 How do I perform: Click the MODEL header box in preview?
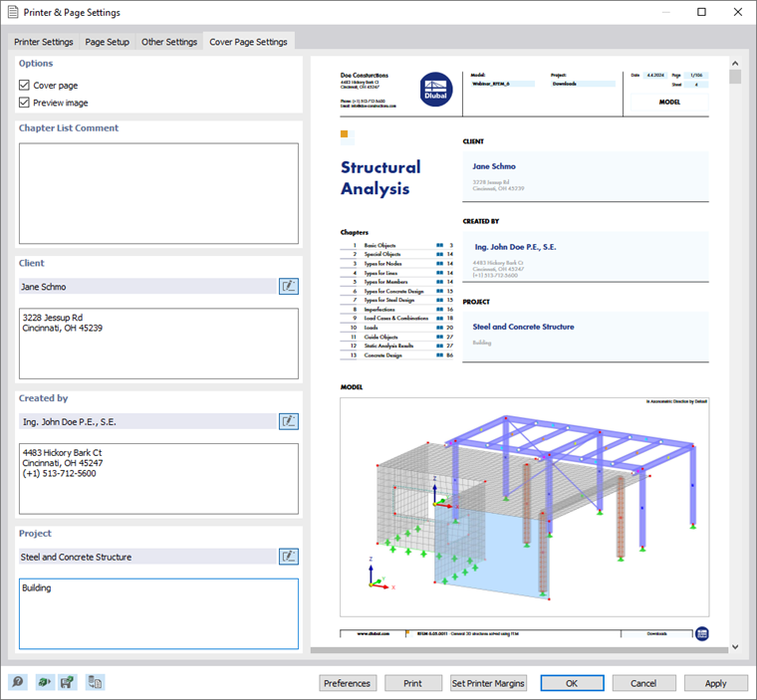point(669,102)
